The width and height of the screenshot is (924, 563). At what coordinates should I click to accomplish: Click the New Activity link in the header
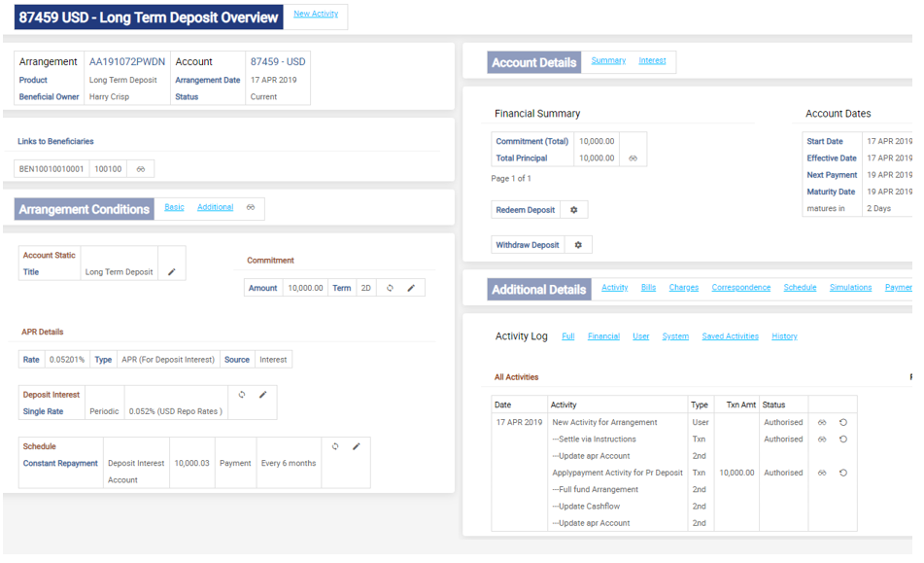pos(316,15)
